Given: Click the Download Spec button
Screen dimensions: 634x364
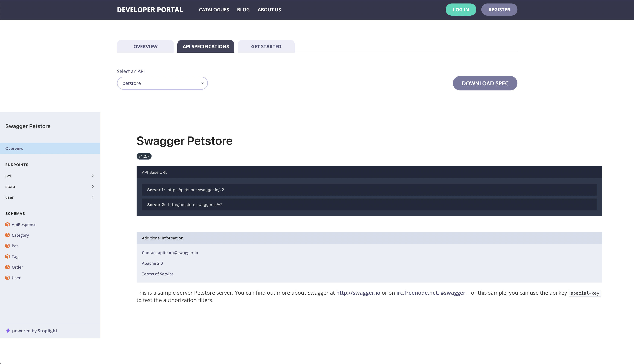Looking at the screenshot, I should (x=485, y=83).
